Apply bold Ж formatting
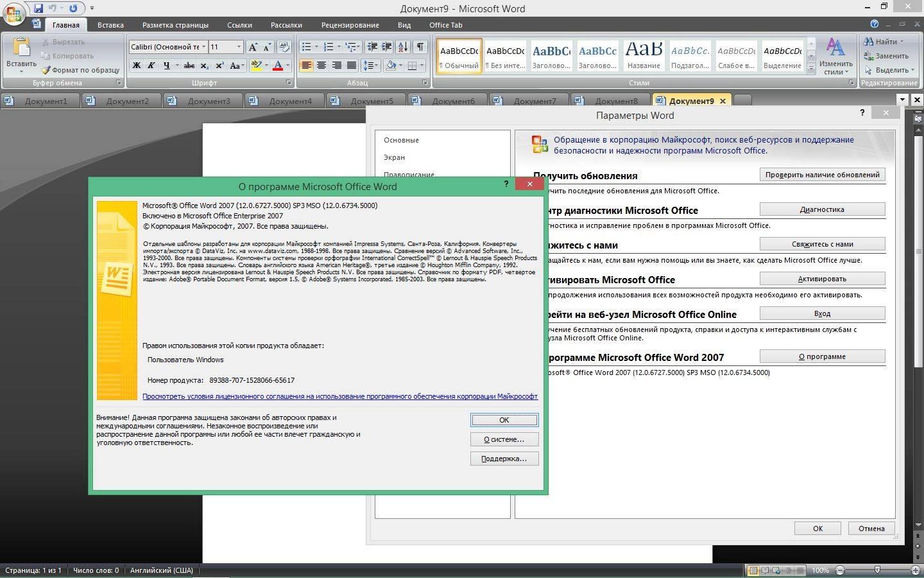 [136, 66]
